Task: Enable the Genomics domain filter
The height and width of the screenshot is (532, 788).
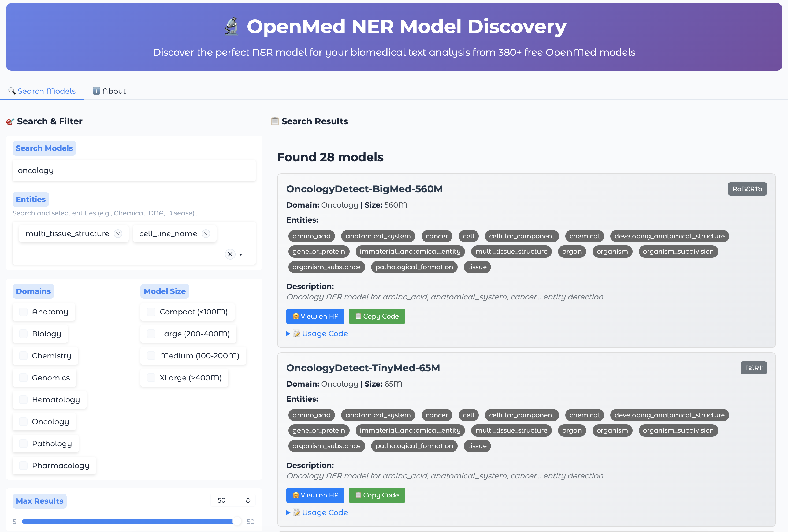Action: click(x=23, y=378)
